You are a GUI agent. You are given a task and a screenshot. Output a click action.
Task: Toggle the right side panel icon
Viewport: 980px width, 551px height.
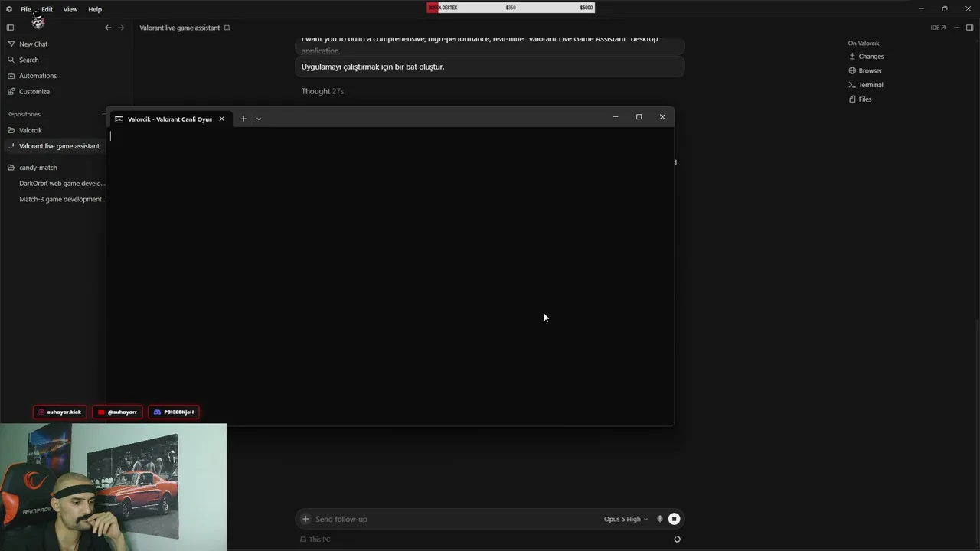970,28
